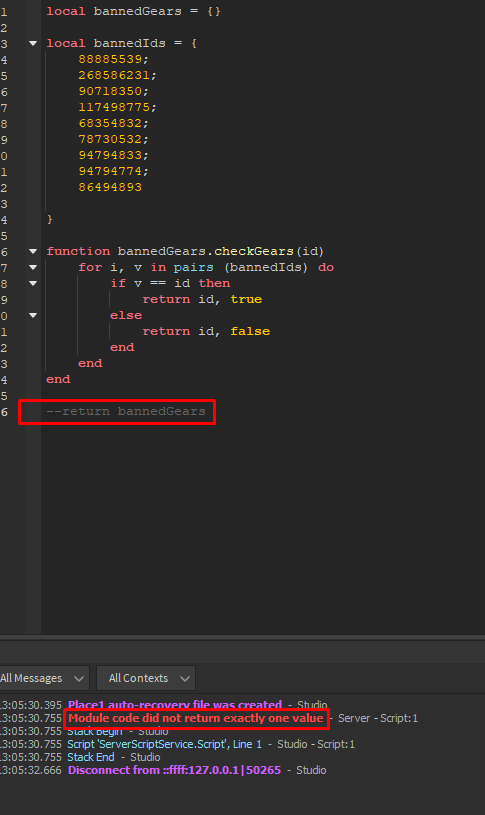This screenshot has width=485, height=815.
Task: Click 'return id, false' statement
Action: tap(206, 332)
